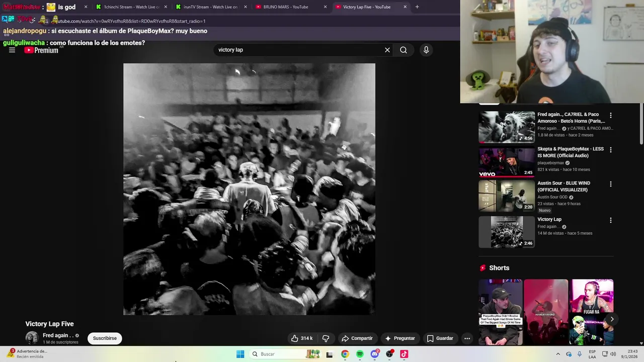Play the Victory Lap 2:46 thumbnail

point(507,232)
